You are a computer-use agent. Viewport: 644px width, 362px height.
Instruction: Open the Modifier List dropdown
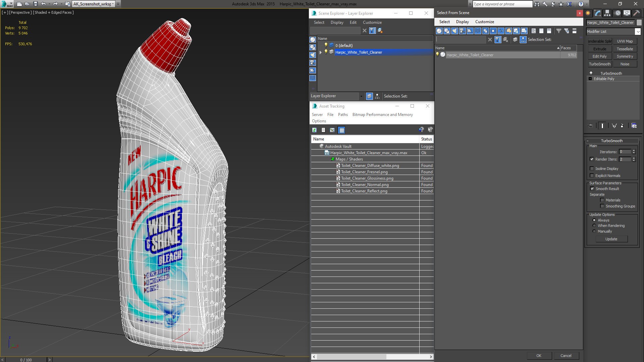(x=638, y=32)
